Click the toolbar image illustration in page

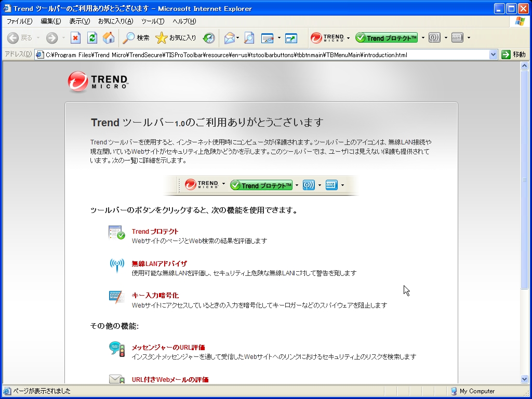click(261, 185)
